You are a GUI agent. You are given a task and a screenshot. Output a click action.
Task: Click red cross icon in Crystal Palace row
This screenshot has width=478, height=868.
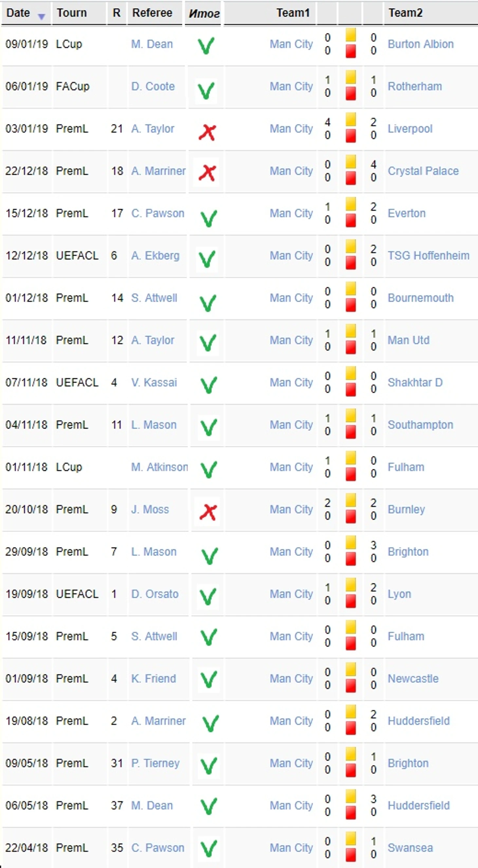coord(207,173)
